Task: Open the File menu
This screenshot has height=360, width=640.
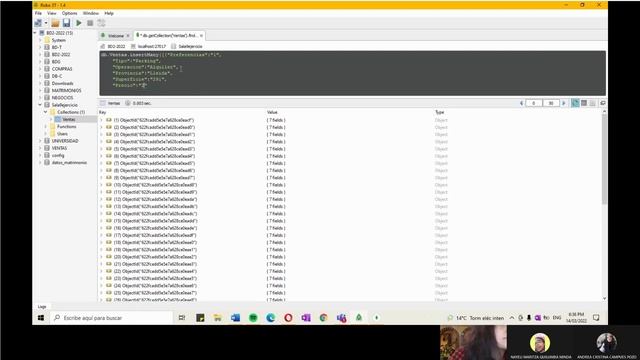Action: coord(38,13)
